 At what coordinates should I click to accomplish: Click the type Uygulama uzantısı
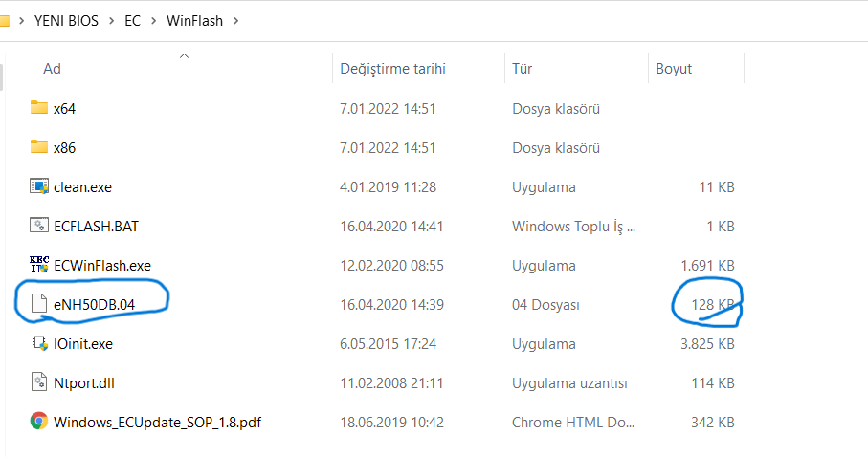pos(569,383)
